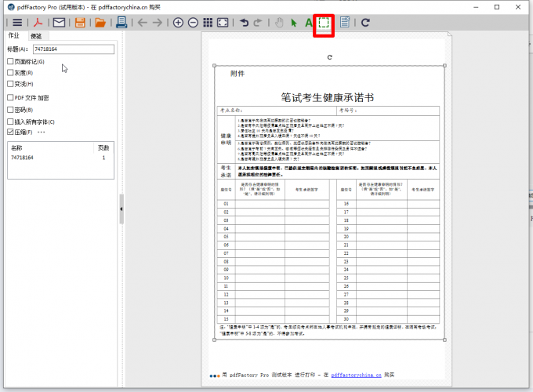Enable the 灰度(R) grayscale checkbox
Screen dimensions: 533x392
tap(10, 72)
